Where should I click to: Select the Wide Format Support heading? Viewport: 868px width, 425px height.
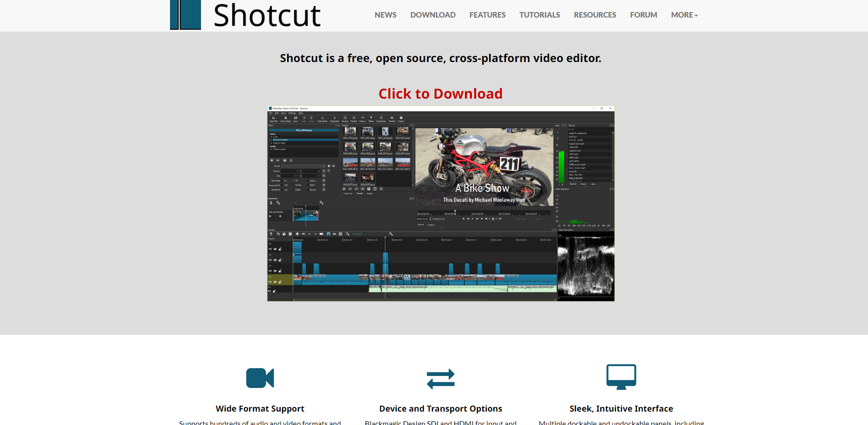tap(260, 408)
